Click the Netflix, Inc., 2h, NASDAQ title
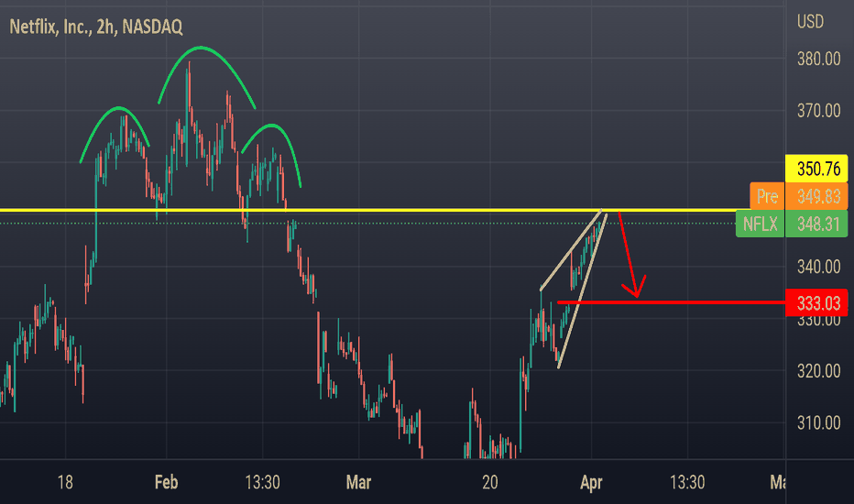854x504 pixels. click(x=96, y=27)
